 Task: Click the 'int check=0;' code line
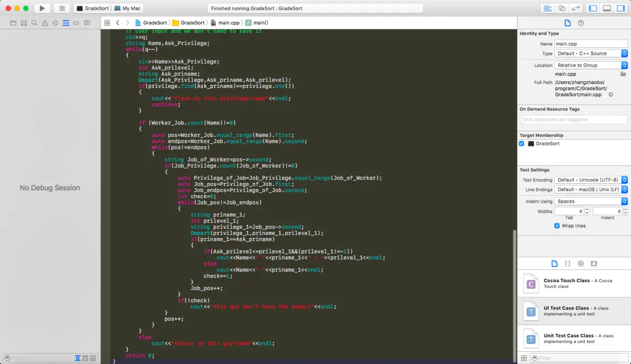197,196
